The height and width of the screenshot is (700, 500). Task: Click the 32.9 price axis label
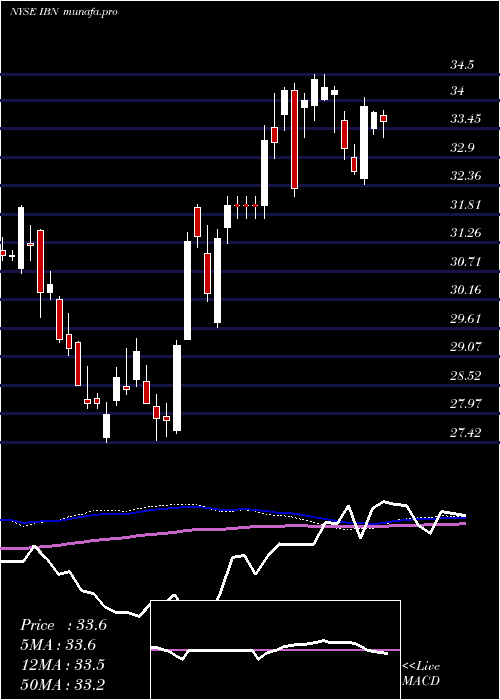point(462,148)
